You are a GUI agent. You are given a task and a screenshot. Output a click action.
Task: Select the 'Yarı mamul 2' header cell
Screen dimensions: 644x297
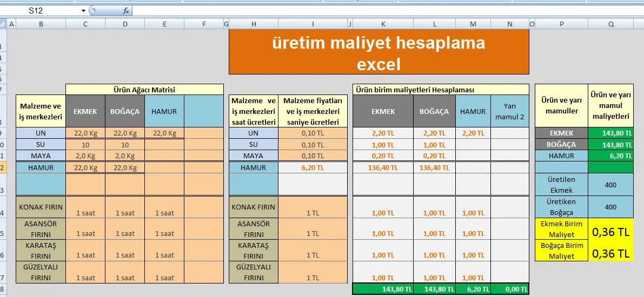click(x=510, y=111)
